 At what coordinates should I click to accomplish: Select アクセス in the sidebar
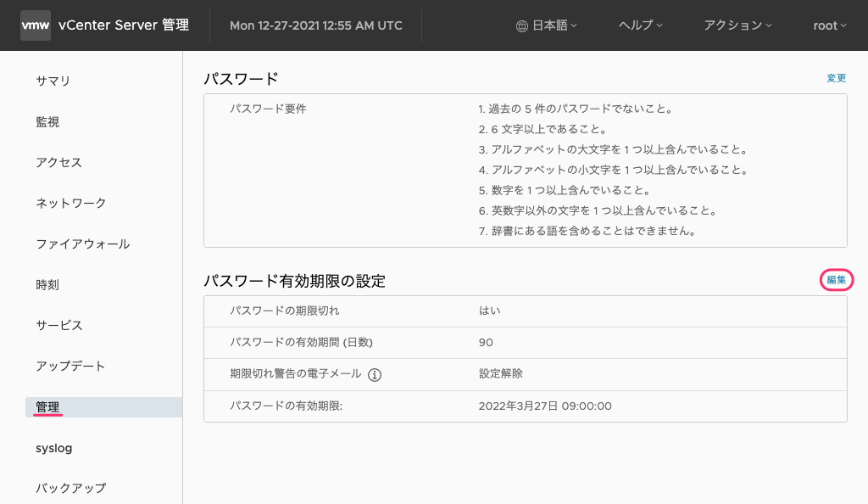pos(58,162)
